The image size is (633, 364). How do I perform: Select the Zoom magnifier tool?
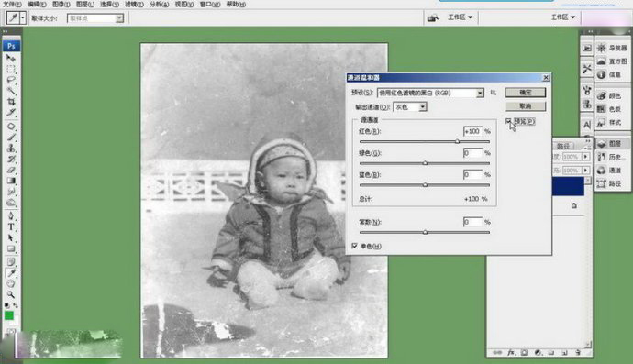pos(11,294)
